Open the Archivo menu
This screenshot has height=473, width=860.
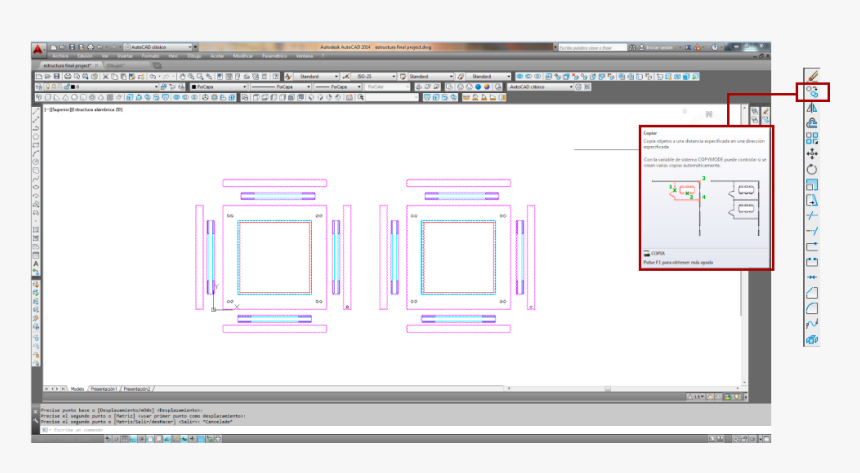(x=60, y=57)
